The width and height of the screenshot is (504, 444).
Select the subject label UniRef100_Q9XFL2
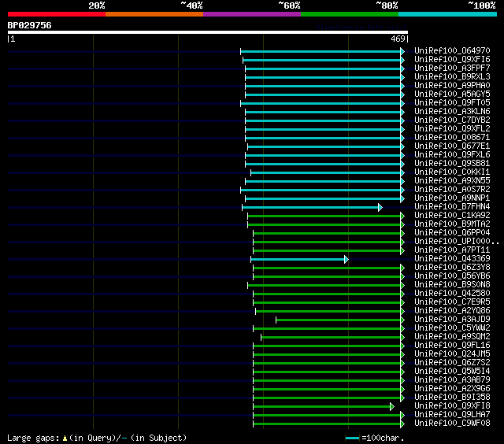click(x=452, y=129)
